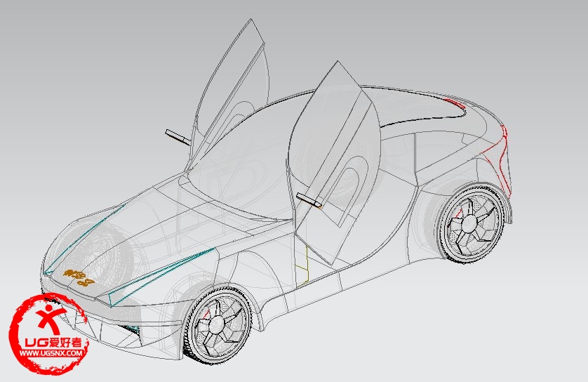Select the orange text on the hood
The image size is (588, 382).
coord(79,278)
